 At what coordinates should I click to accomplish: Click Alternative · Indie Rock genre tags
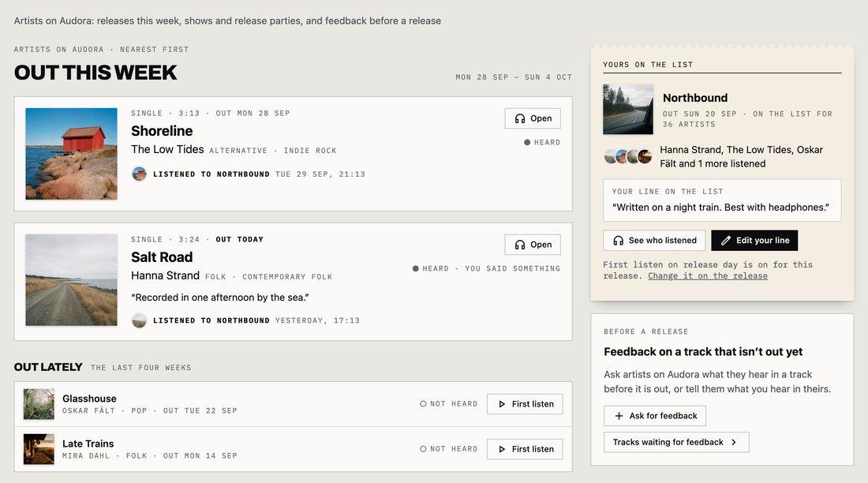[x=273, y=151]
